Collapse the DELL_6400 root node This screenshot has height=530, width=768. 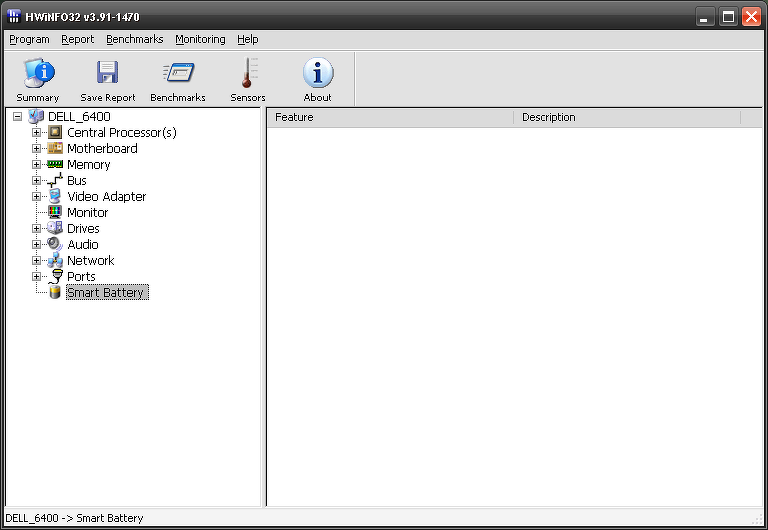[x=18, y=117]
